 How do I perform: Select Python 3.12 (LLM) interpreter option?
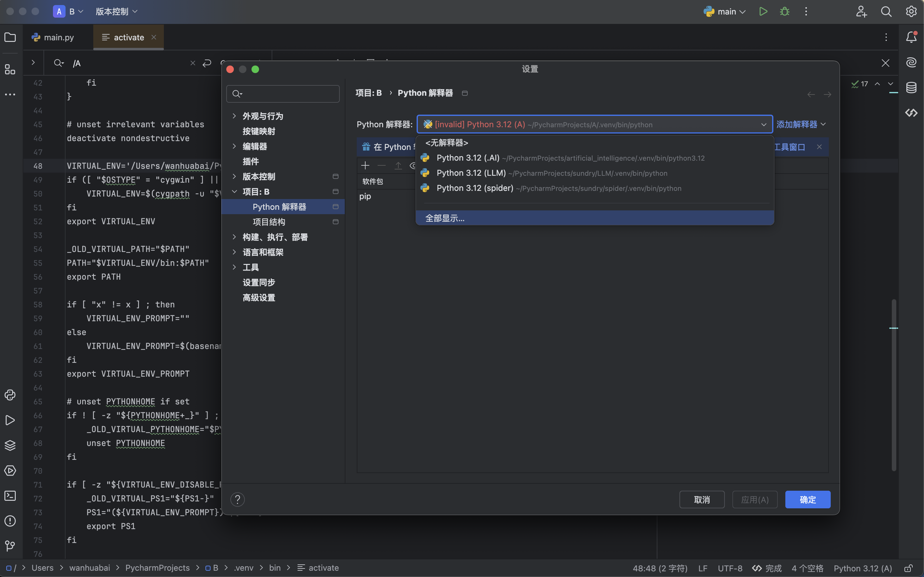pos(471,173)
